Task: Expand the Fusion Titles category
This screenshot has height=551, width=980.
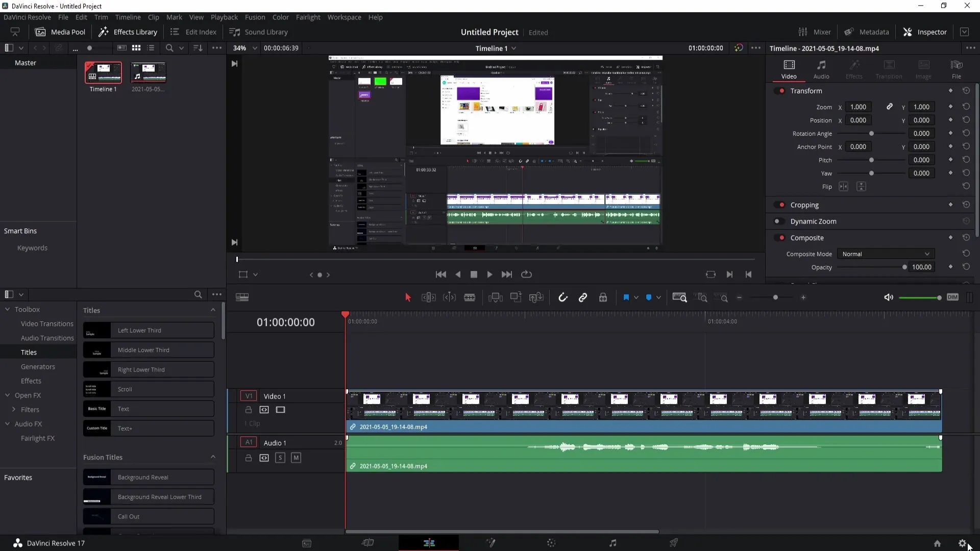Action: [x=213, y=457]
